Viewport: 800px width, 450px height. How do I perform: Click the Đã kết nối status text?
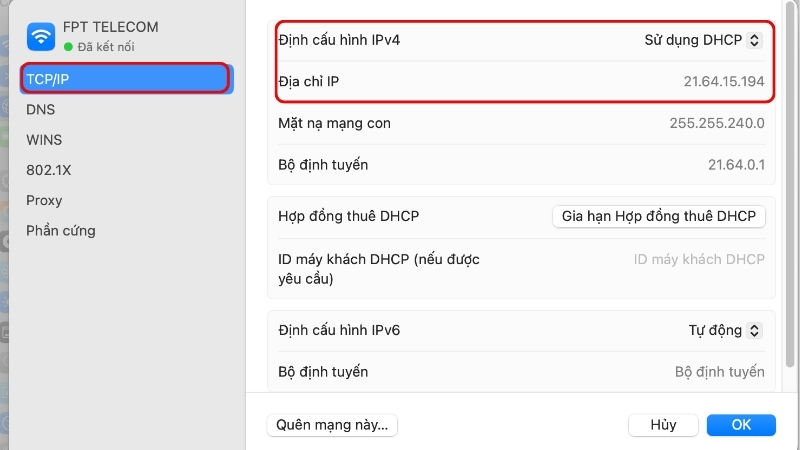[x=106, y=47]
